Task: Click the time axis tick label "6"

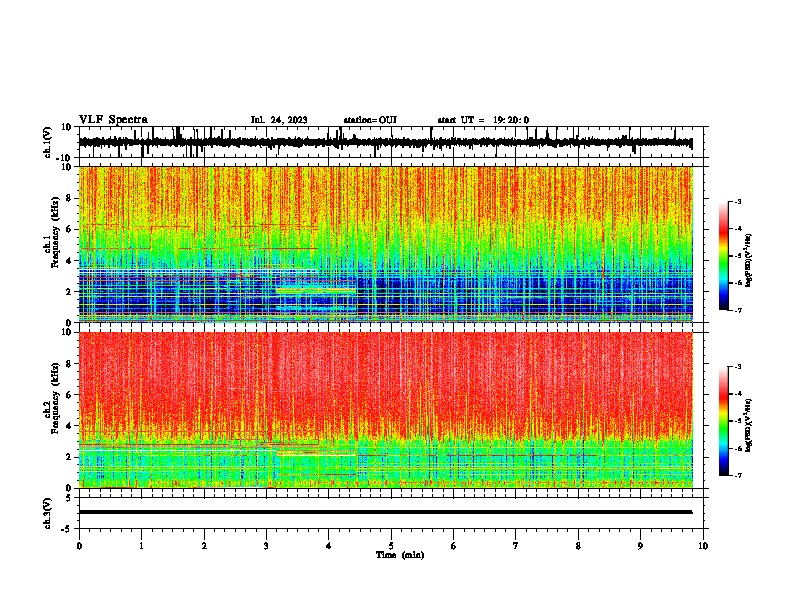Action: coord(454,546)
